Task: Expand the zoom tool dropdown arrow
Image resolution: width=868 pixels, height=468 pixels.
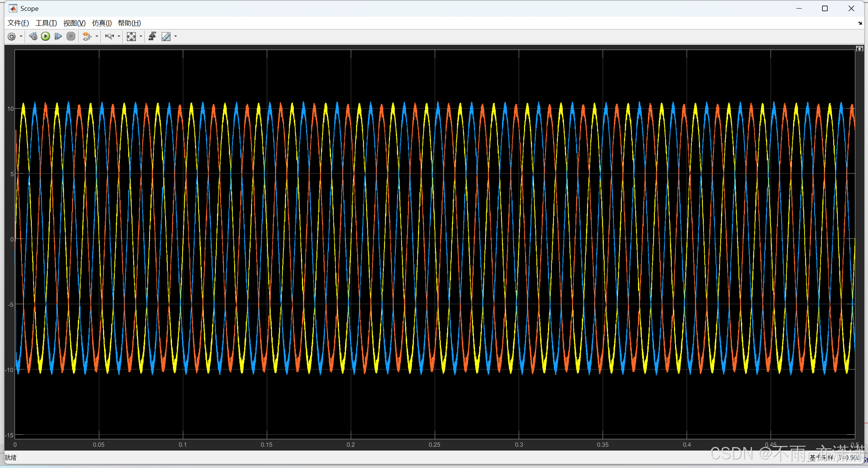Action: (x=119, y=36)
